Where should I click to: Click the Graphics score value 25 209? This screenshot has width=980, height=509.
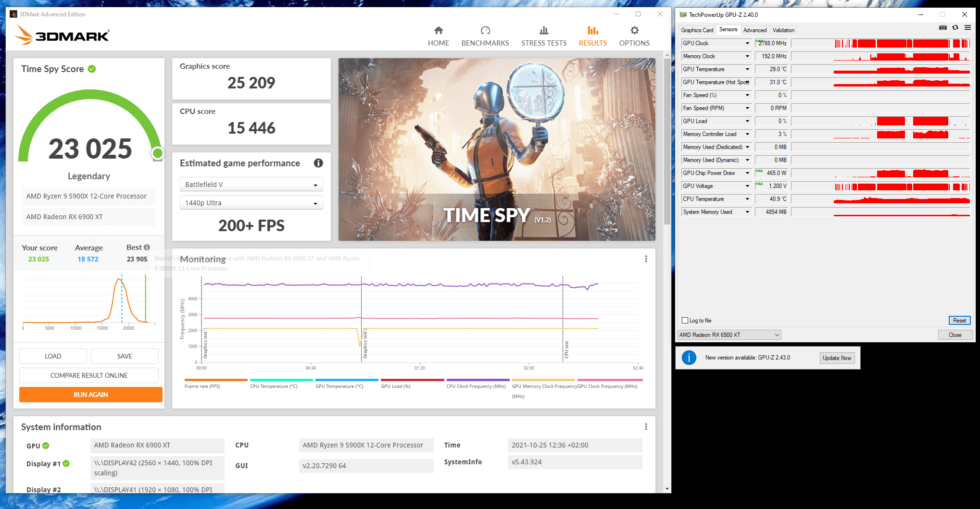(251, 83)
